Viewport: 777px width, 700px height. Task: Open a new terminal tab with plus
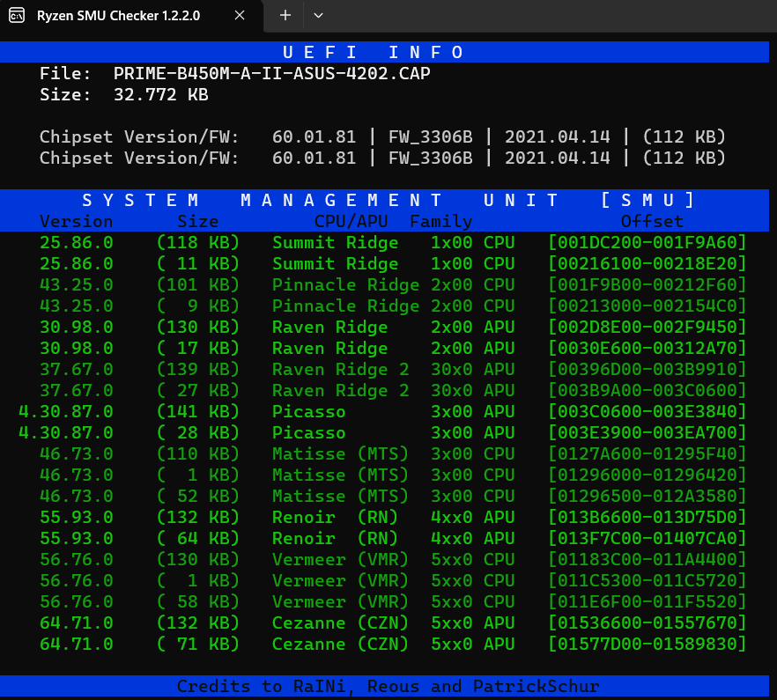(x=285, y=15)
